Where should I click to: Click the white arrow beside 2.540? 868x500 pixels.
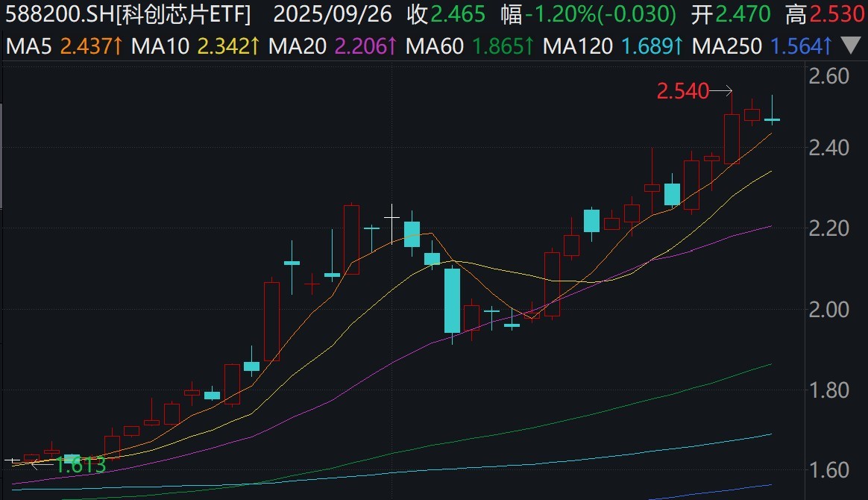pos(720,91)
